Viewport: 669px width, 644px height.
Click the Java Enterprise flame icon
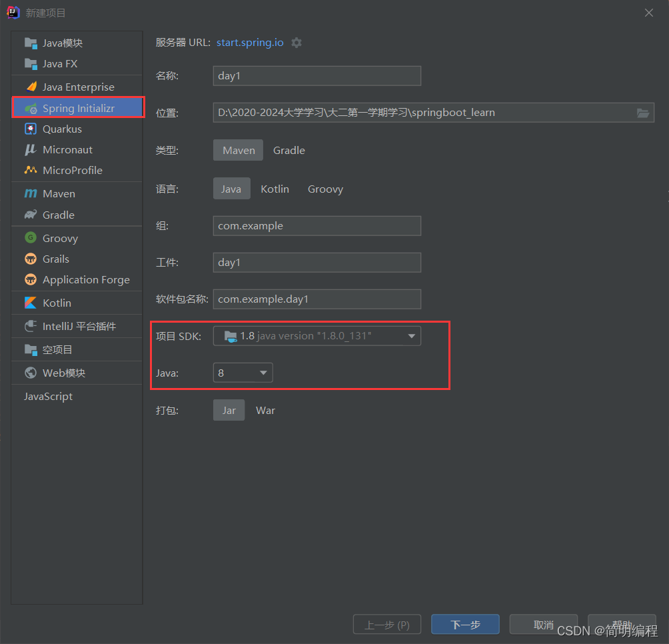(x=31, y=87)
